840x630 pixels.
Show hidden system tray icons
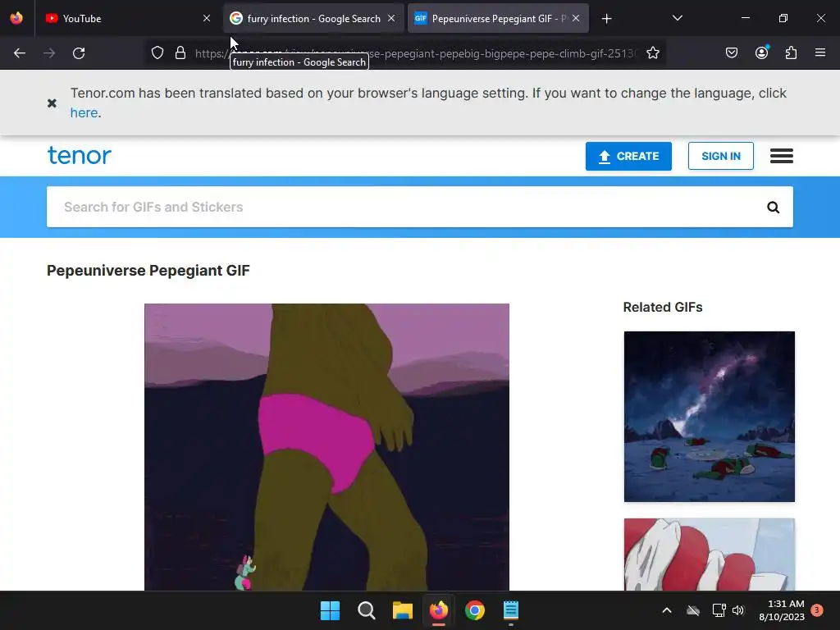(x=667, y=610)
